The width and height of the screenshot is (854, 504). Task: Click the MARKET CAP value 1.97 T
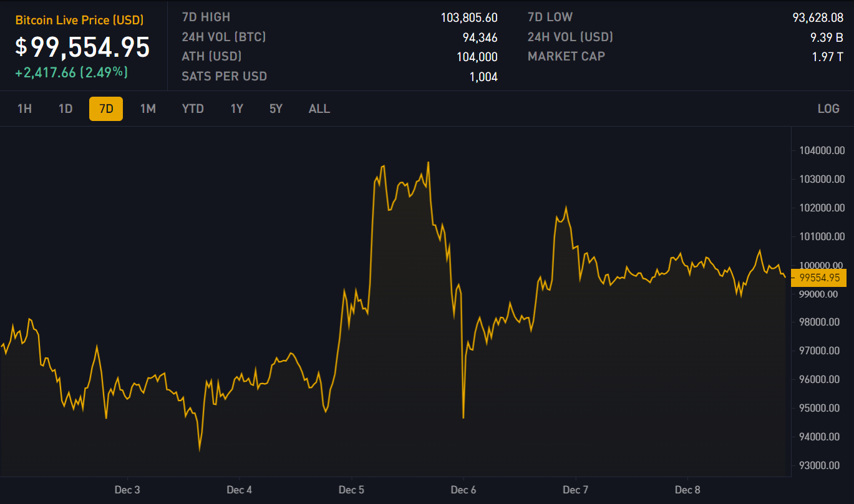(826, 57)
